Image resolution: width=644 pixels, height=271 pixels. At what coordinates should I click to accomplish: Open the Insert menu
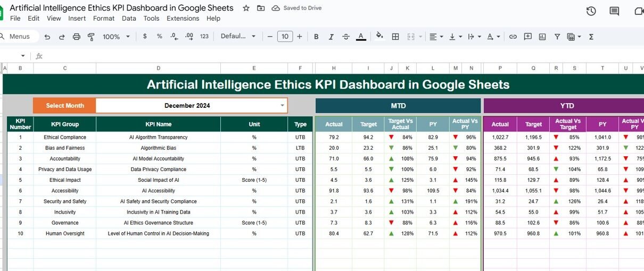(77, 18)
